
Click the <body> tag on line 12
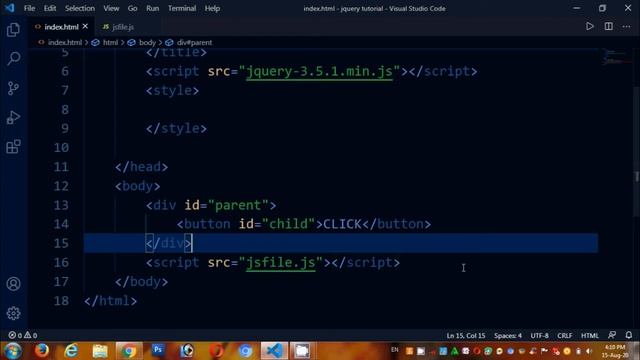[x=138, y=186]
